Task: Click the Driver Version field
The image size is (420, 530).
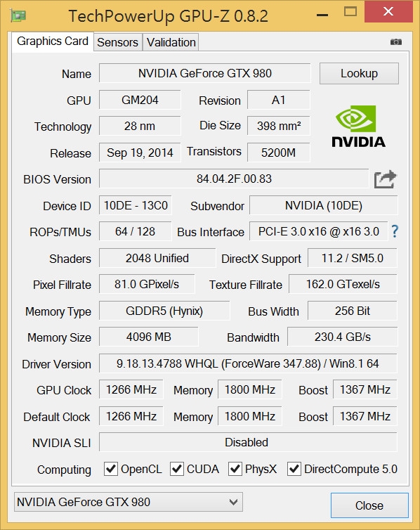Action: [248, 363]
